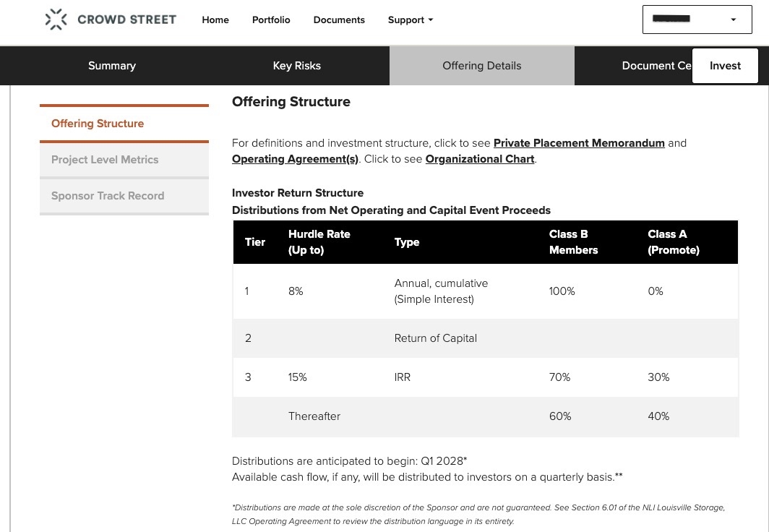View the Sponsor Track Record section
The image size is (769, 532).
coord(108,196)
